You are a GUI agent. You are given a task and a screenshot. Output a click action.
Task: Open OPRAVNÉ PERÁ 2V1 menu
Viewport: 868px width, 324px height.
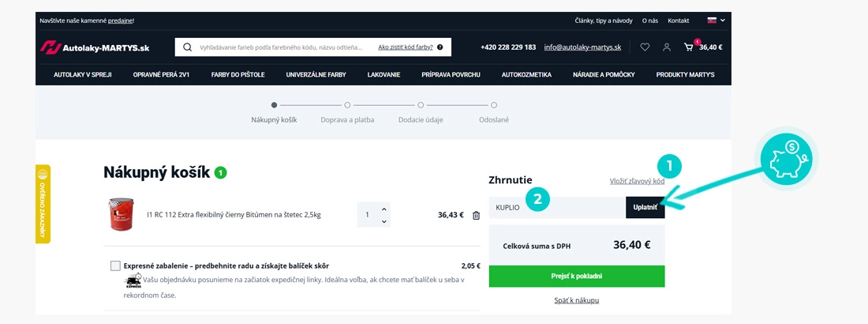(161, 74)
